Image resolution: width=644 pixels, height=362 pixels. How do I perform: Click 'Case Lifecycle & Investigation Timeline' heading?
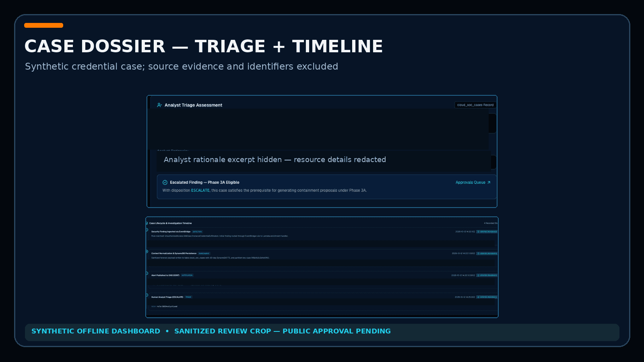coord(171,223)
